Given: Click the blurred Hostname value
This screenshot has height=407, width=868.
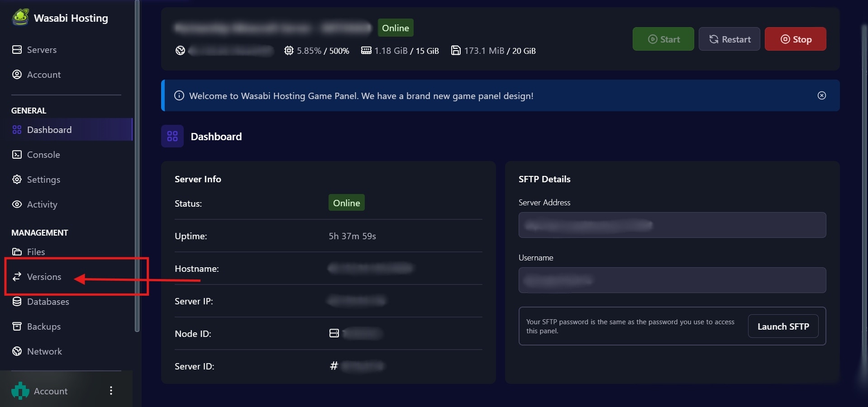Looking at the screenshot, I should [371, 268].
